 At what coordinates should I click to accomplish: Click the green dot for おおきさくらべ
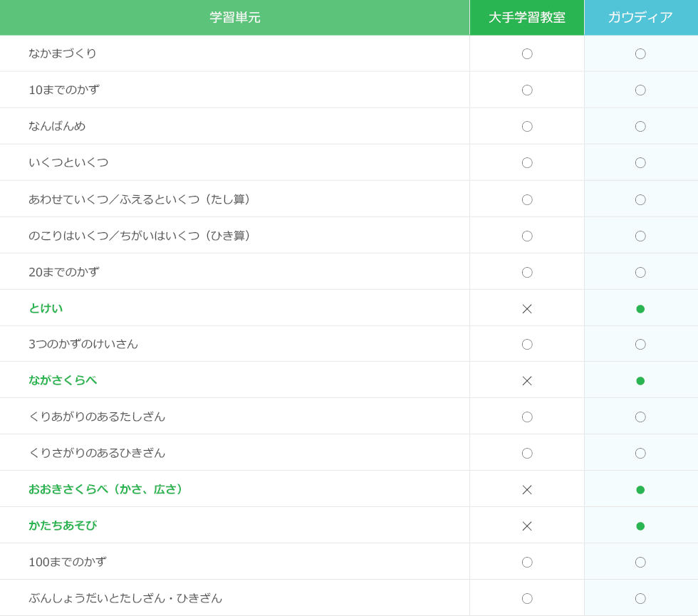click(640, 490)
